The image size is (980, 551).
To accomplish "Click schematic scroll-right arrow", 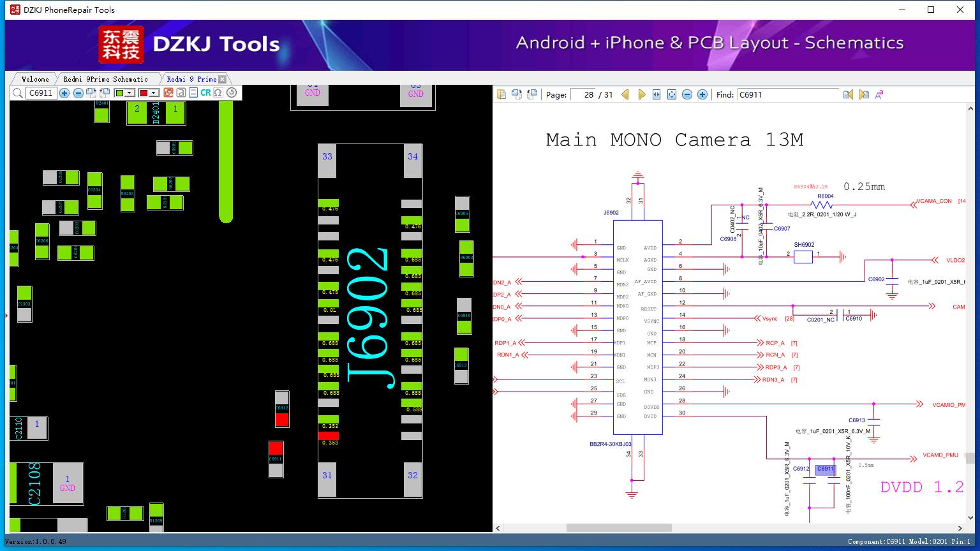I will 961,528.
